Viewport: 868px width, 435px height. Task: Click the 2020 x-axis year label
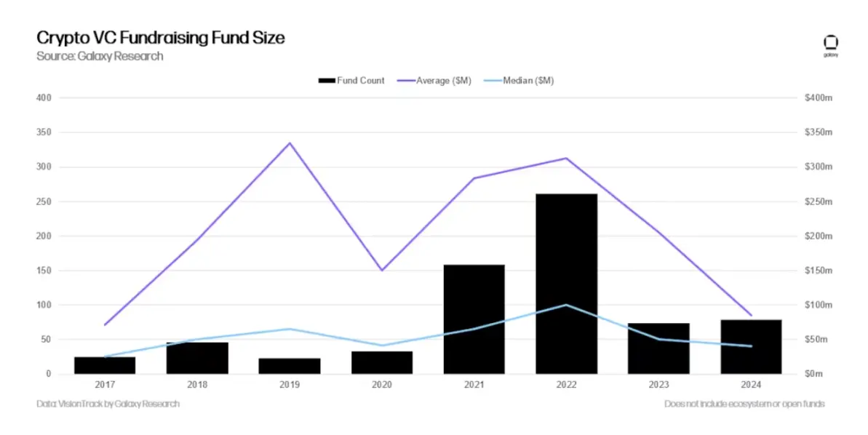pyautogui.click(x=382, y=386)
